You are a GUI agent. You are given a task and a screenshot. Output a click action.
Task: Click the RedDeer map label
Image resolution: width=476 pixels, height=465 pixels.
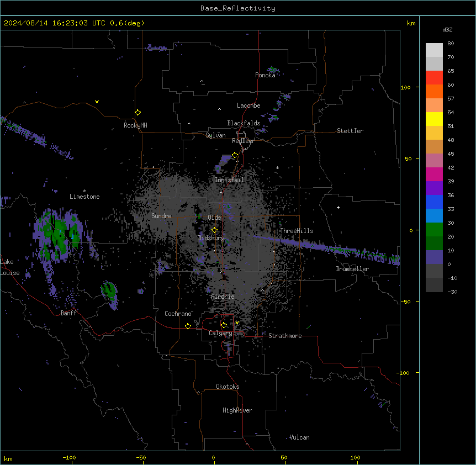tap(243, 141)
